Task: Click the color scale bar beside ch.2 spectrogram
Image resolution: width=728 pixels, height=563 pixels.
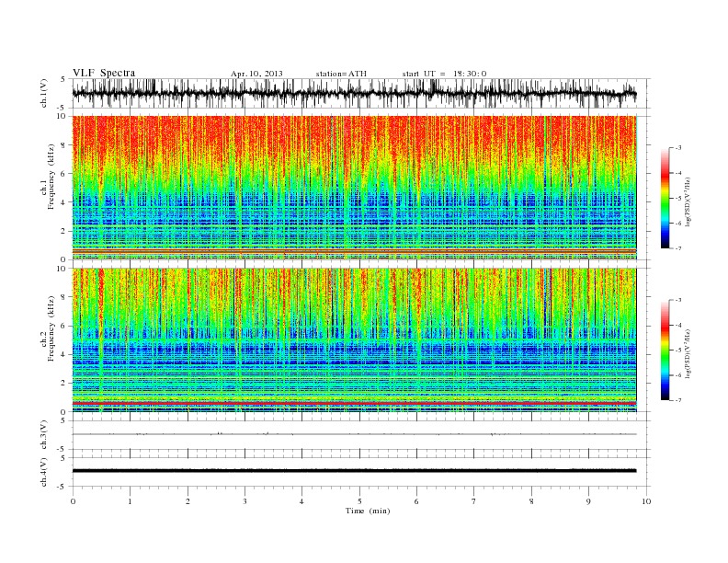Action: [x=665, y=350]
